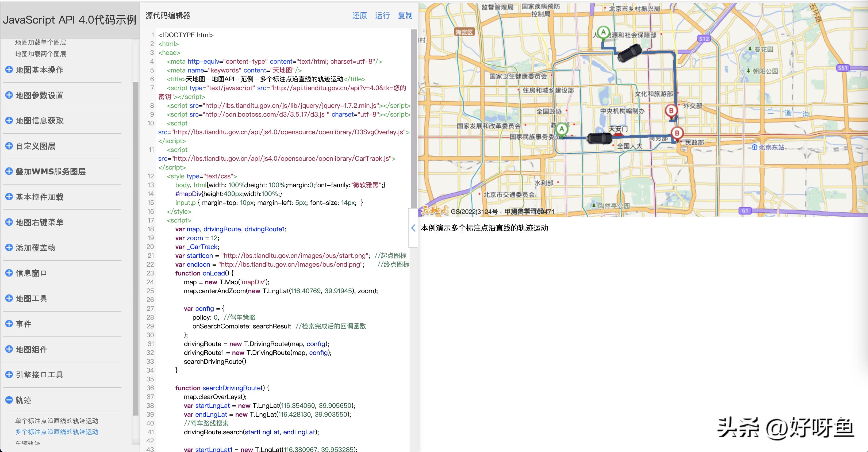
Task: Collapse the 轨迹 section
Action: 9,400
